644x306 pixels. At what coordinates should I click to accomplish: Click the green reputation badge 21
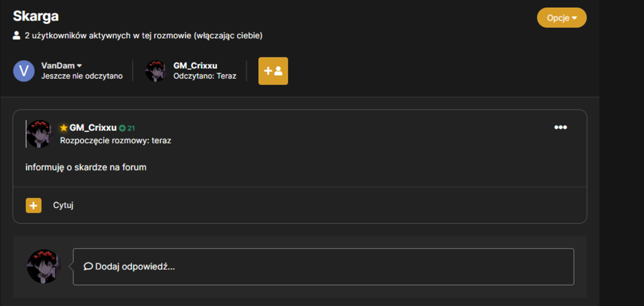coord(127,128)
